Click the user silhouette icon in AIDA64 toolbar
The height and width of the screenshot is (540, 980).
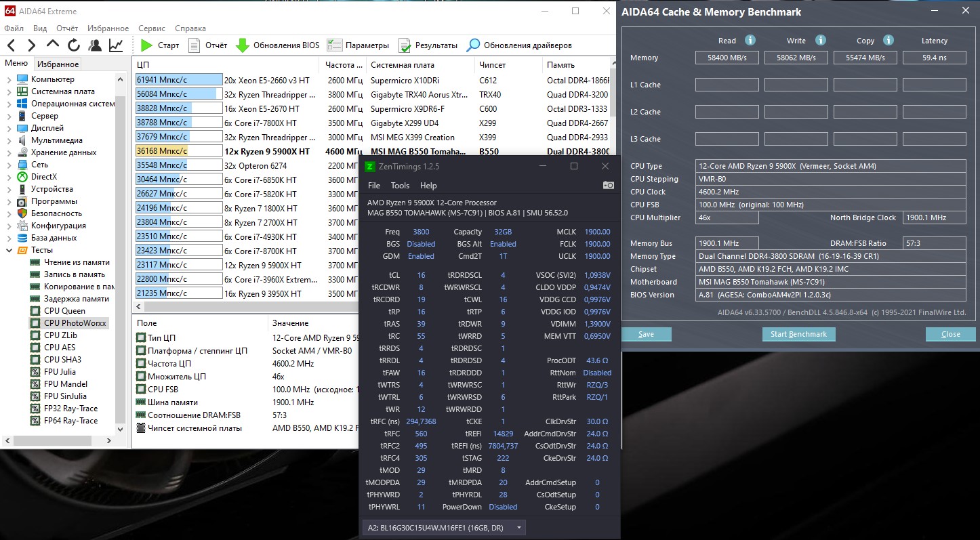[x=95, y=45]
